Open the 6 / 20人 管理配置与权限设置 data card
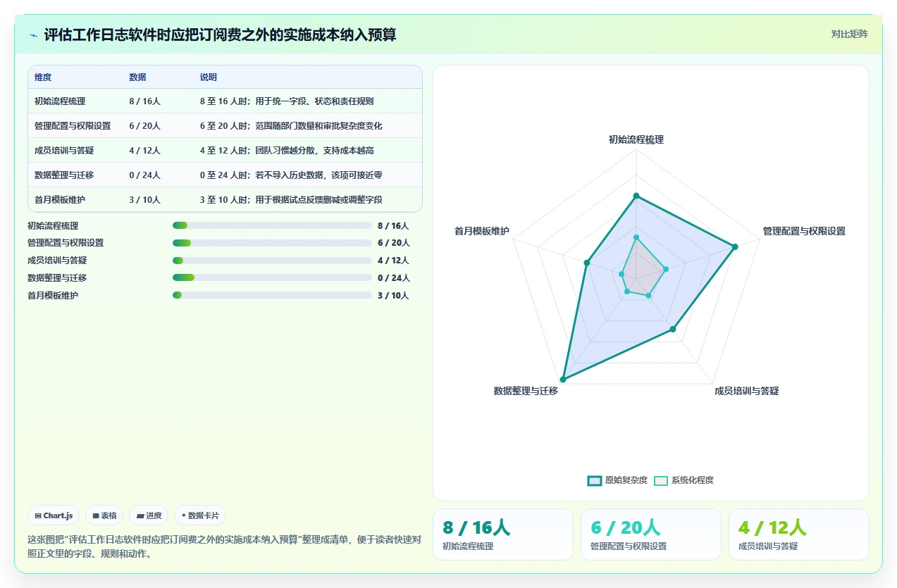897x588 pixels. click(x=651, y=534)
